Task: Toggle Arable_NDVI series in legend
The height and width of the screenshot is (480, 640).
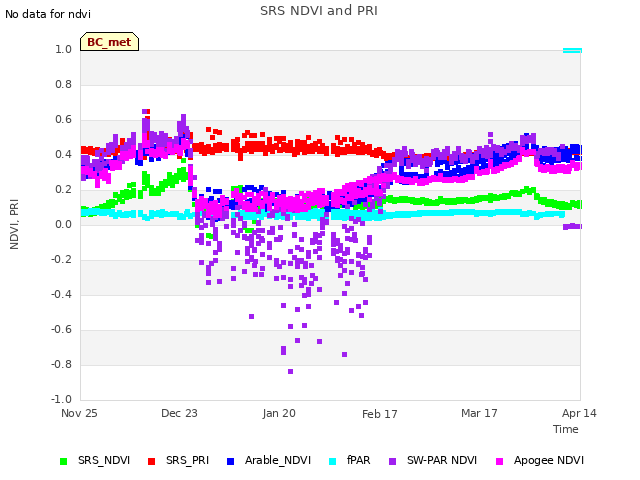Action: click(x=269, y=460)
